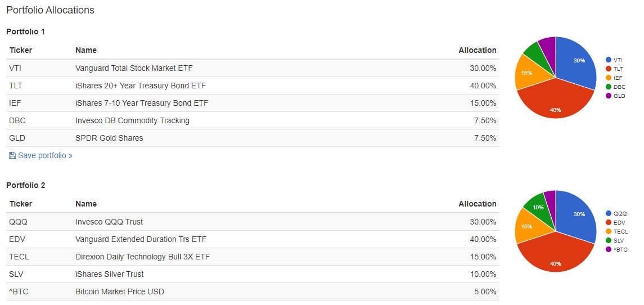Image resolution: width=644 pixels, height=305 pixels.
Task: Click Portfolio 2's Ticker column header
Action: click(21, 204)
